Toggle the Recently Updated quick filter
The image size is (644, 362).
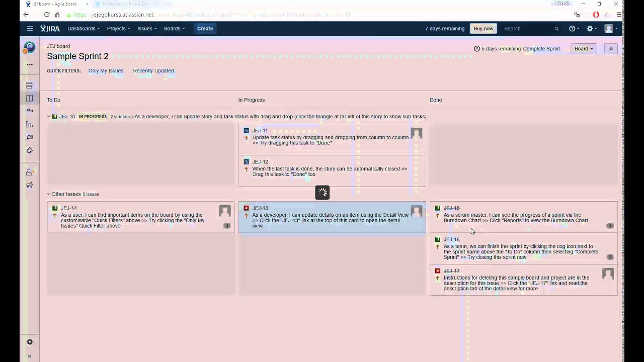pos(153,71)
